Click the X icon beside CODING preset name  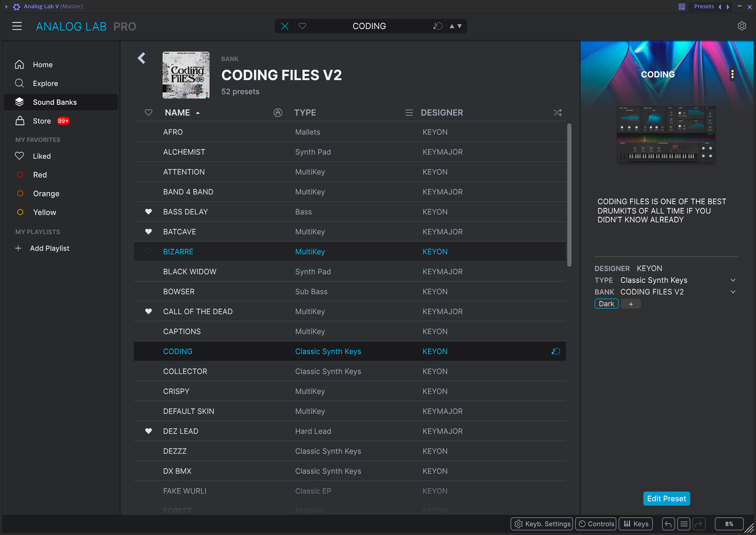pyautogui.click(x=285, y=26)
